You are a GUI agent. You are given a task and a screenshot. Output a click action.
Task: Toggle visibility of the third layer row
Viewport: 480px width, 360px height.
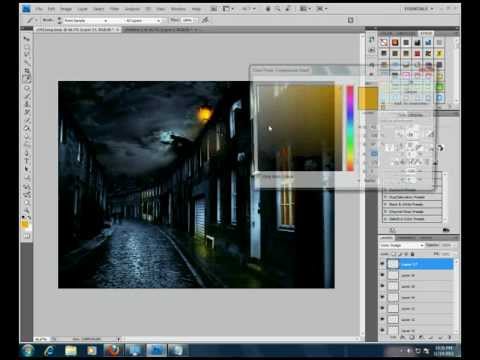[x=382, y=286]
